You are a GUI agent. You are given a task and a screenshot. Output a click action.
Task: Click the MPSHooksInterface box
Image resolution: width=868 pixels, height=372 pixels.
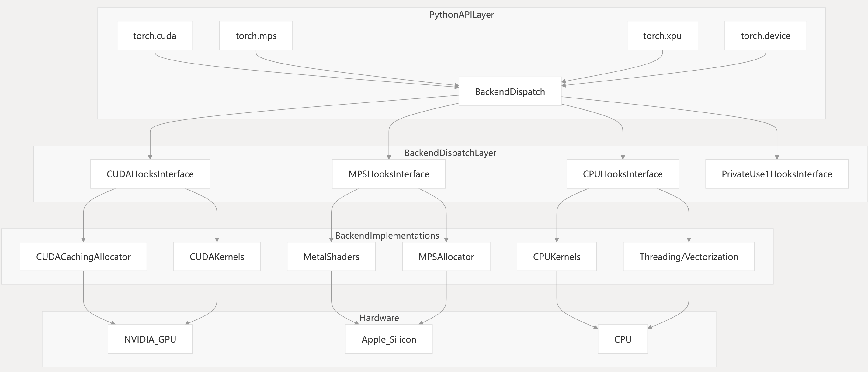point(388,174)
